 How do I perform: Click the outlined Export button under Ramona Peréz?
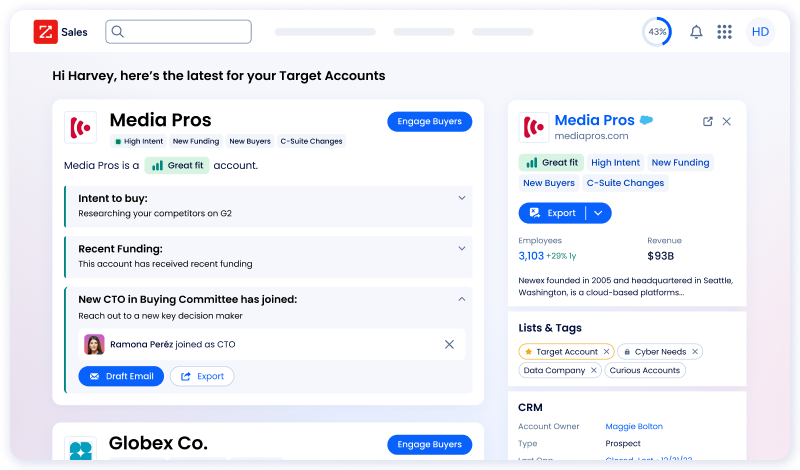tap(202, 376)
